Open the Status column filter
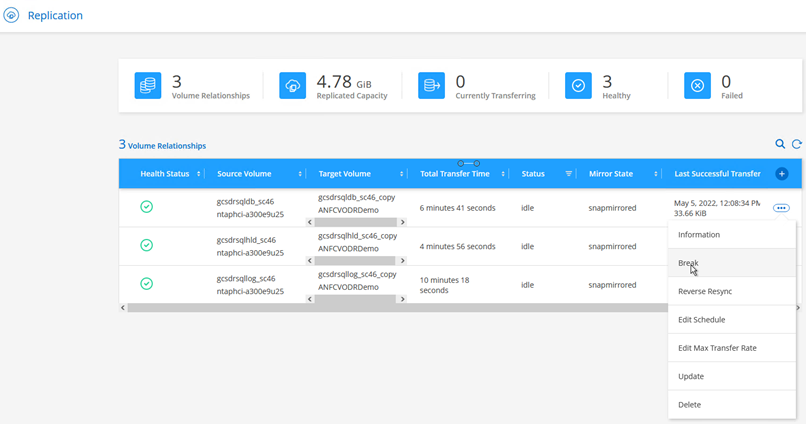 [569, 174]
